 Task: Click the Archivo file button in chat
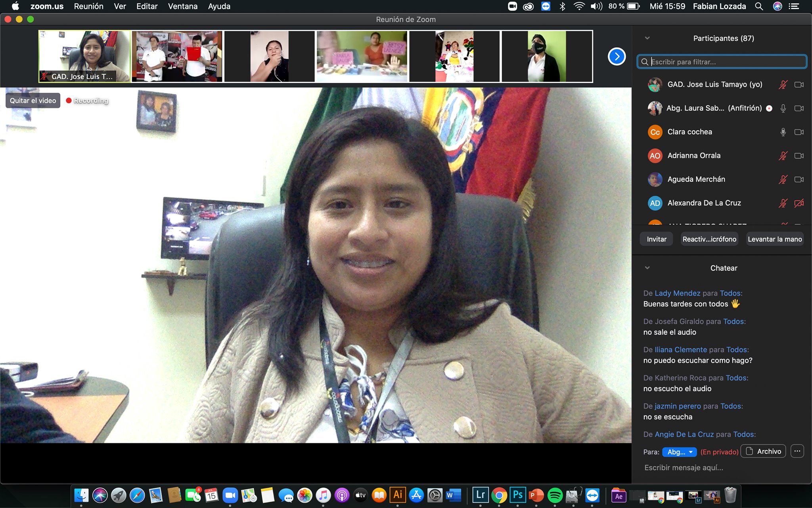point(763,451)
